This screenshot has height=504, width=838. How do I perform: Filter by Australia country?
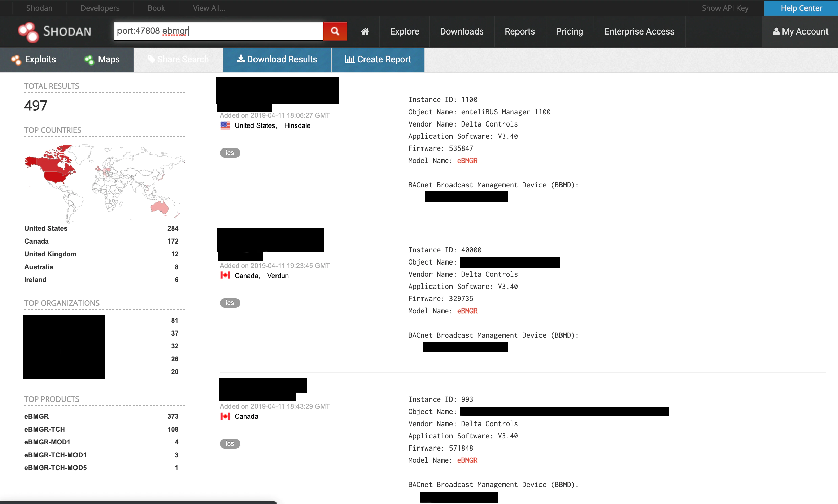(39, 267)
